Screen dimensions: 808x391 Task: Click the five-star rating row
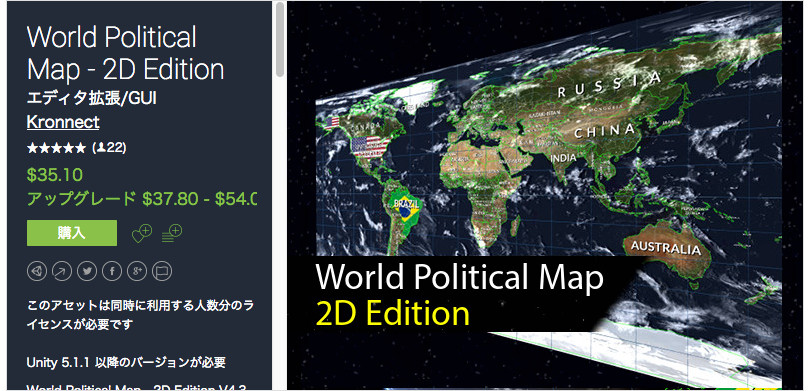pyautogui.click(x=56, y=148)
